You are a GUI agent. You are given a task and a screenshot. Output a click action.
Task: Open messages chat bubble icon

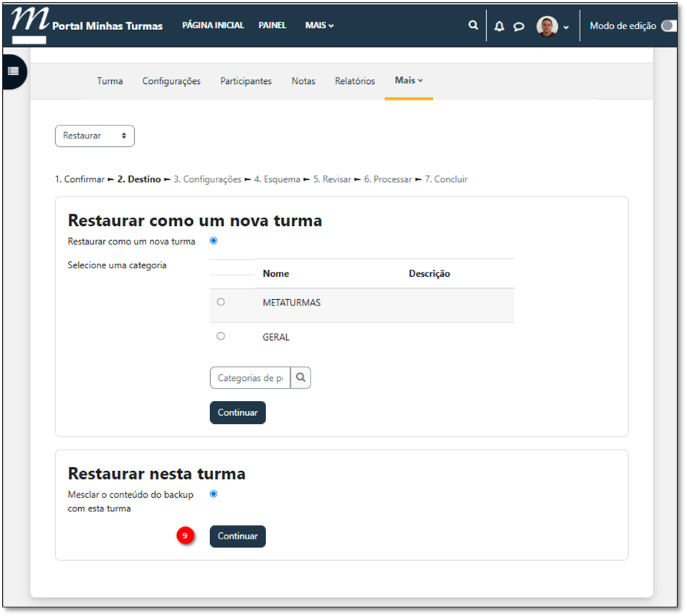[x=518, y=26]
